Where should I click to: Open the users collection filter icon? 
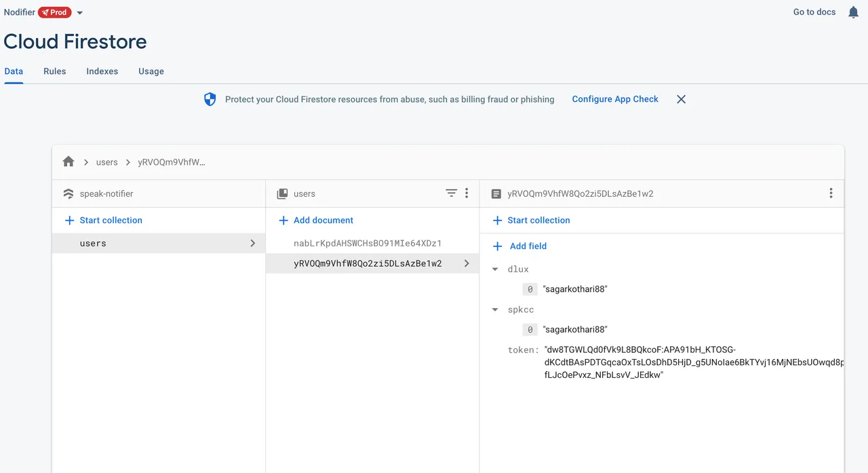[x=451, y=193]
